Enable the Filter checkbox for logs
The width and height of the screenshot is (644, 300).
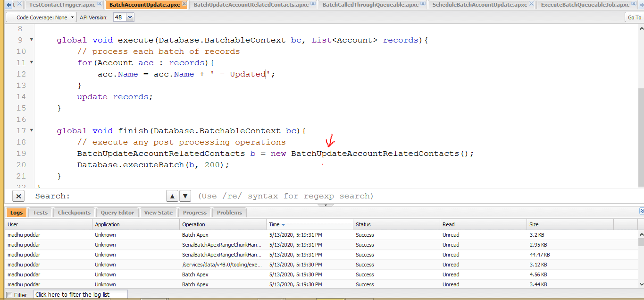[x=9, y=295]
